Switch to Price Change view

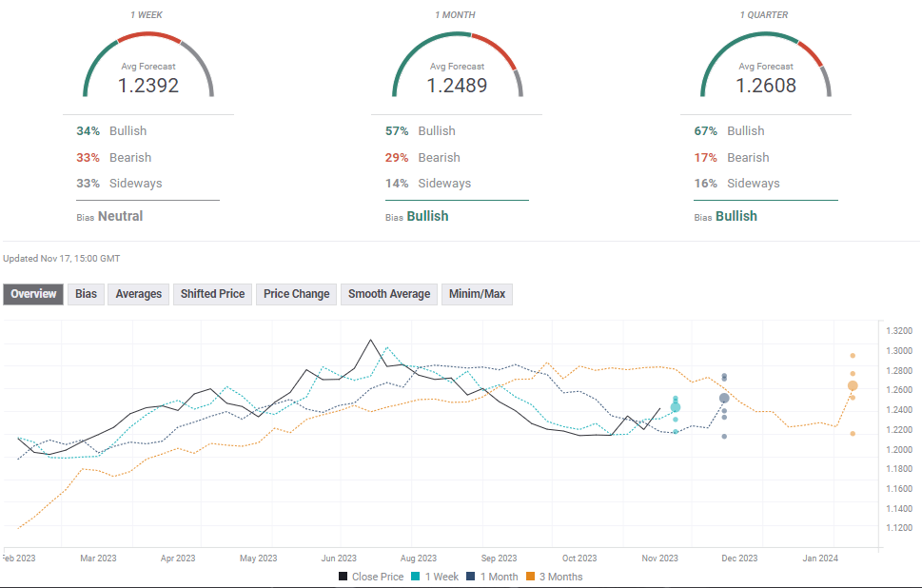pos(296,294)
